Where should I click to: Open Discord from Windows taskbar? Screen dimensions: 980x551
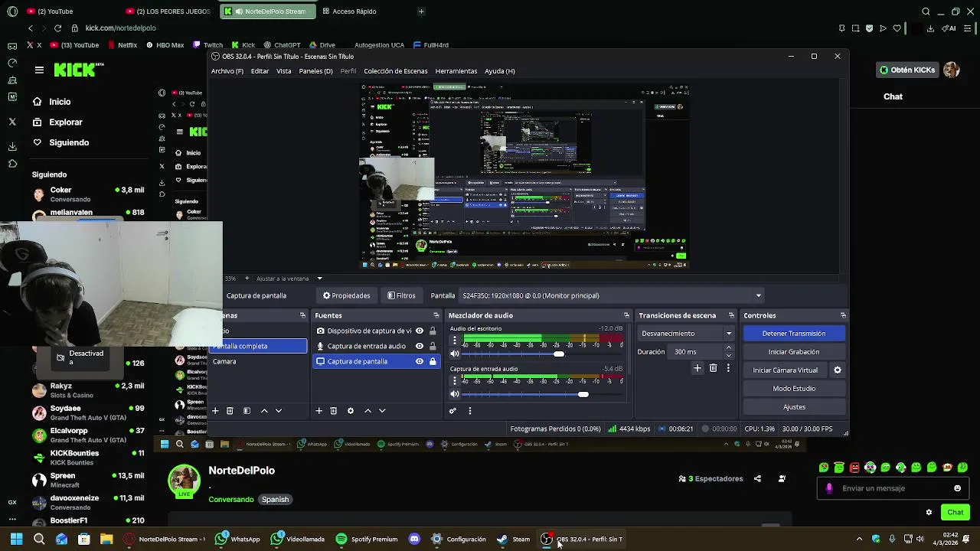(x=414, y=540)
